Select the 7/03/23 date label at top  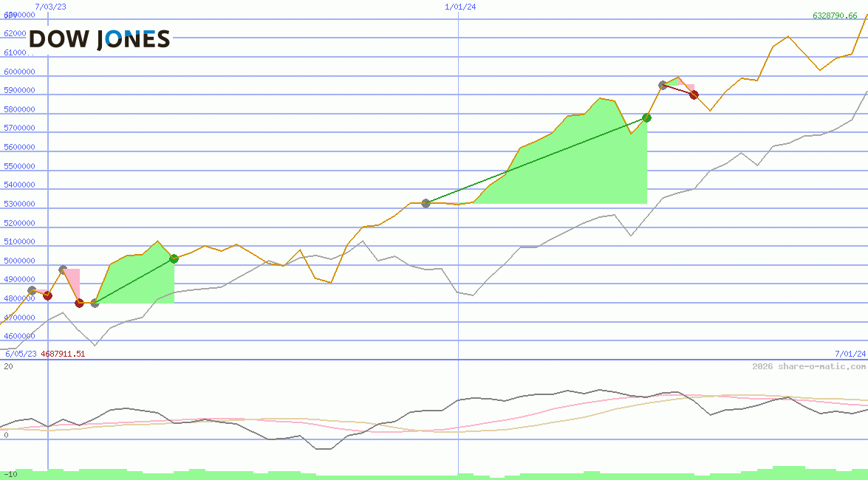tap(50, 7)
